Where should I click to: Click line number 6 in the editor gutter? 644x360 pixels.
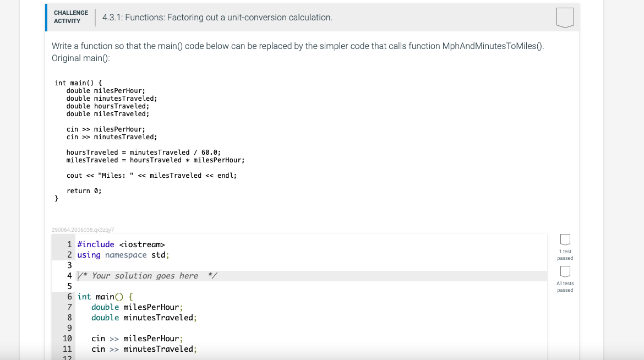click(69, 296)
